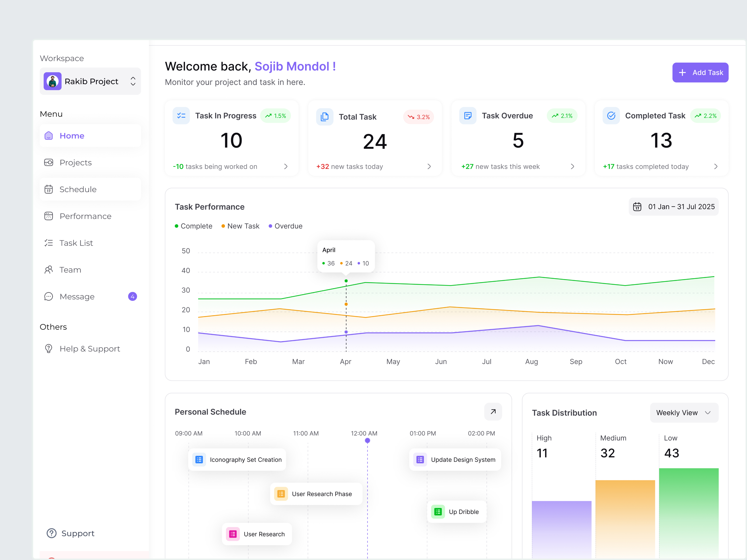Click the purple April overdue data point
This screenshot has height=560, width=747.
point(346,332)
